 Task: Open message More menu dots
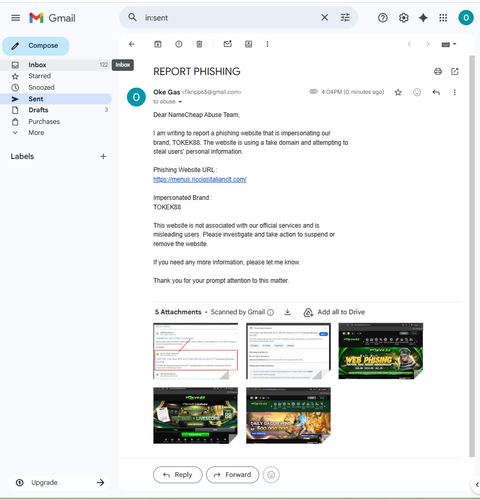pyautogui.click(x=455, y=92)
